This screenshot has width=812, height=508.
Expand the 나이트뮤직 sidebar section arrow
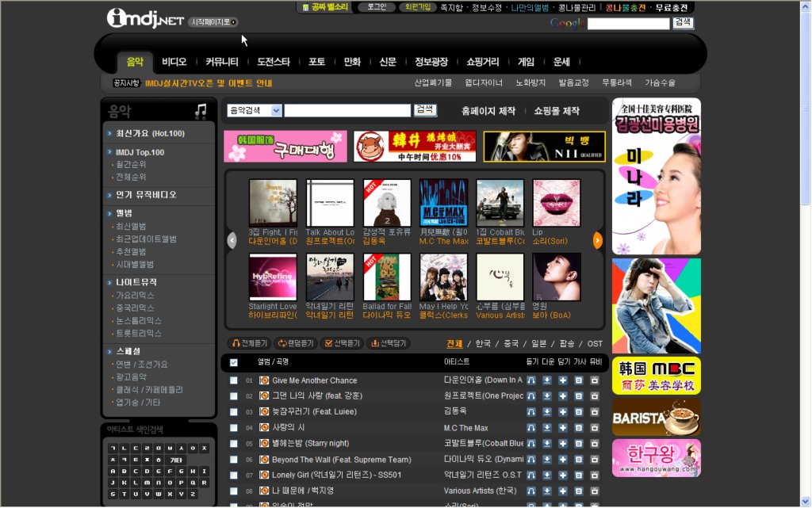point(109,282)
